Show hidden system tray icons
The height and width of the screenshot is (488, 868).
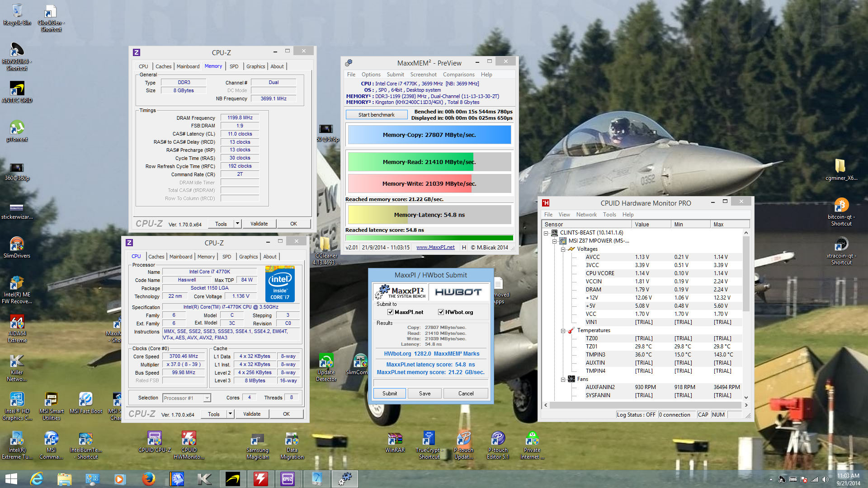[771, 479]
